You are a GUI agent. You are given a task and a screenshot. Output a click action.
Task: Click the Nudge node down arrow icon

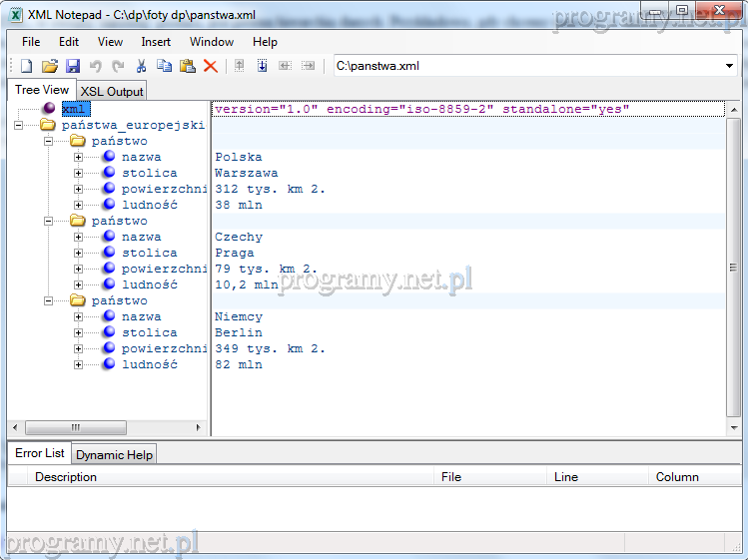tap(263, 66)
